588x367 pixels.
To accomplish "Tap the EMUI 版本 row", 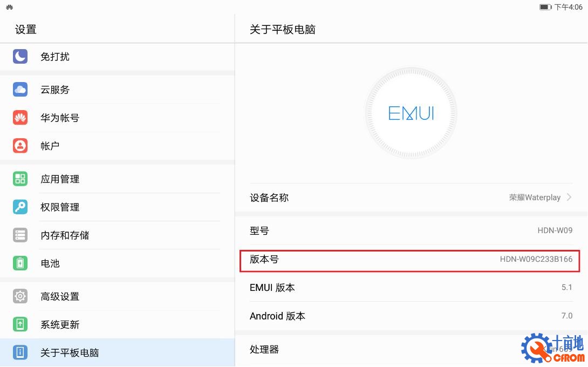I will [410, 288].
